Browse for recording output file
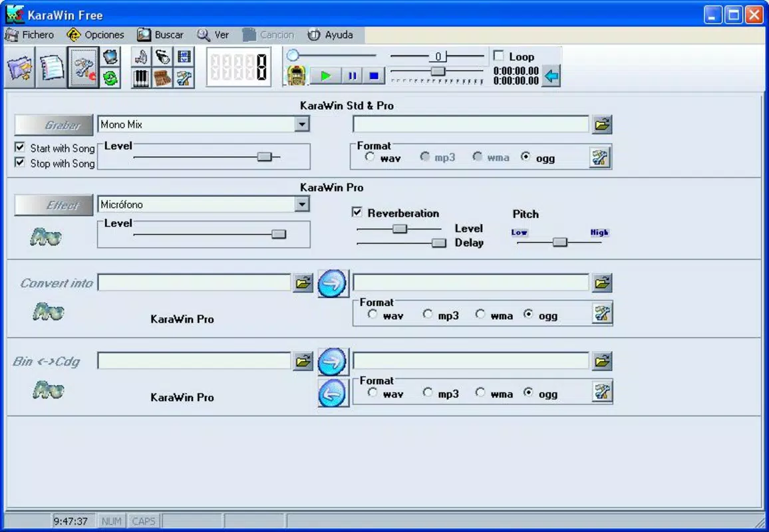769x532 pixels. (602, 124)
